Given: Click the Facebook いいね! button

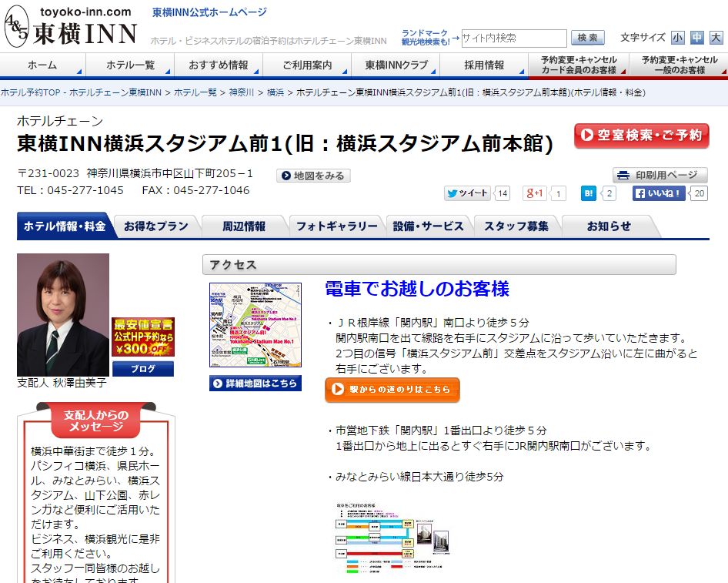Looking at the screenshot, I should tap(659, 193).
